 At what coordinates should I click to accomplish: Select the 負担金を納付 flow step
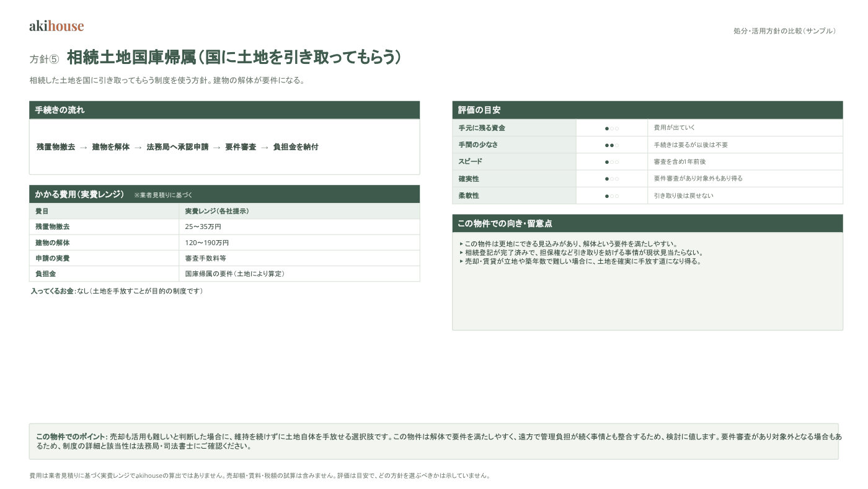[296, 147]
